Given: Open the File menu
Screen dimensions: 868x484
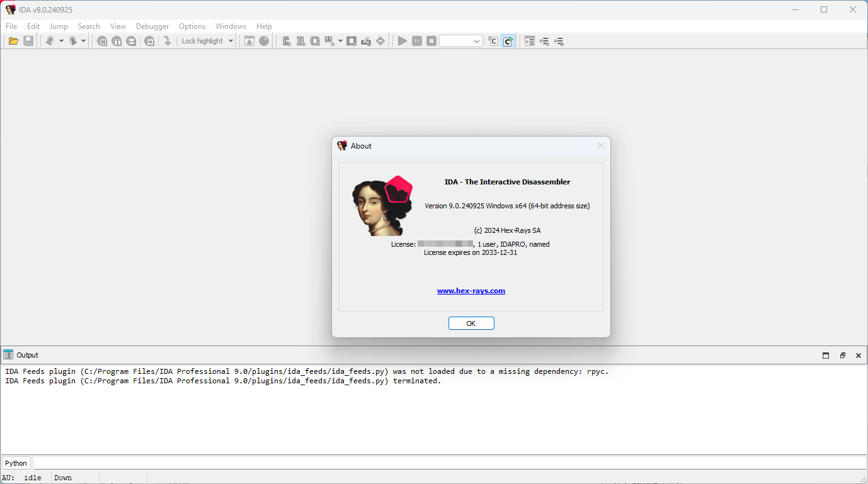Looking at the screenshot, I should tap(11, 26).
